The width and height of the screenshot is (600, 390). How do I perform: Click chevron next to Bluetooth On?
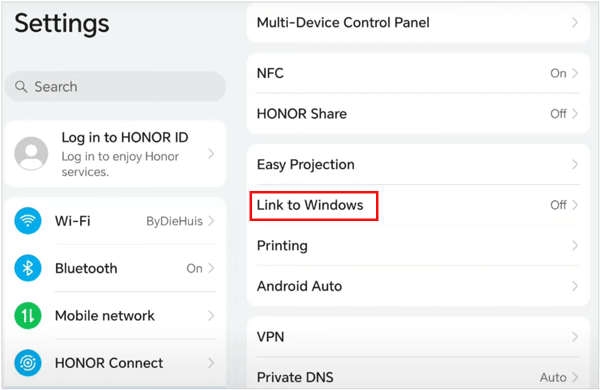(211, 268)
